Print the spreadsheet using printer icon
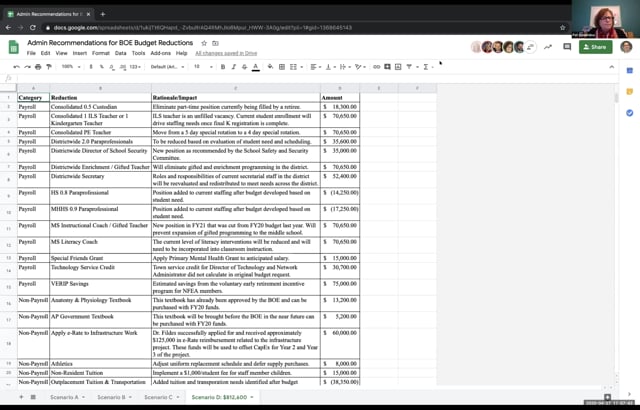 tap(38, 67)
